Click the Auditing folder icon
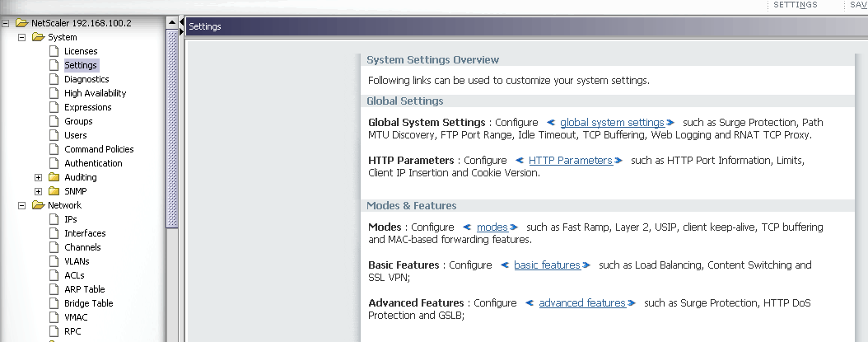868x342 pixels. point(54,177)
